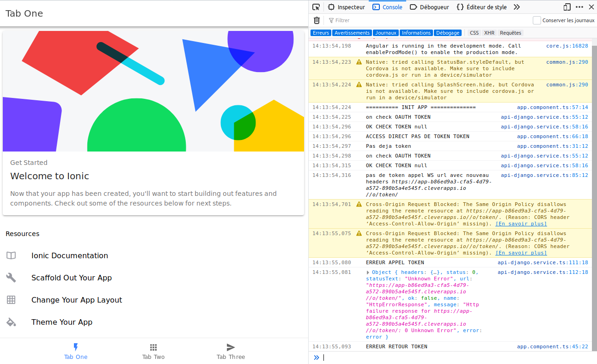Click the wrench icon beside Scaffold Out Your App
The height and width of the screenshot is (364, 597).
(11, 278)
